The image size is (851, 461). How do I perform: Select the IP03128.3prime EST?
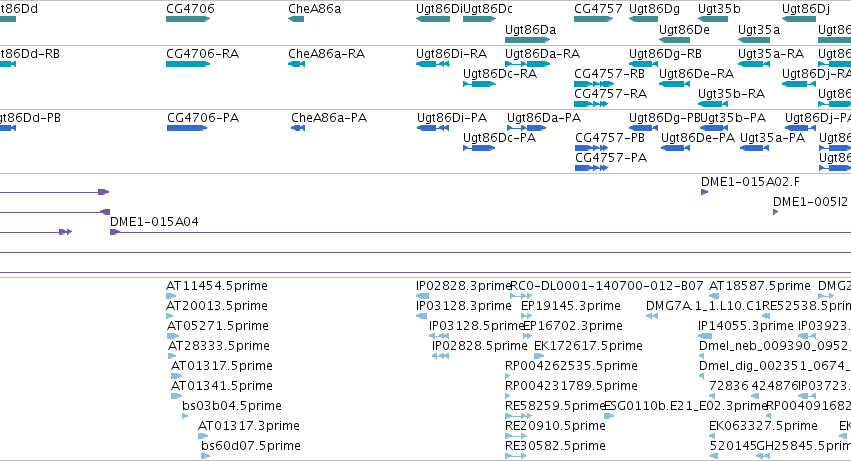421,316
